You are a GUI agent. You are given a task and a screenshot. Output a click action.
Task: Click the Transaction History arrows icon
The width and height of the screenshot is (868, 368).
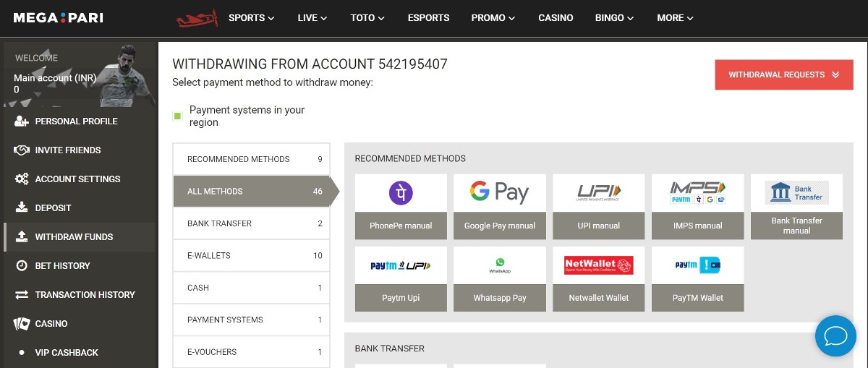pos(22,295)
